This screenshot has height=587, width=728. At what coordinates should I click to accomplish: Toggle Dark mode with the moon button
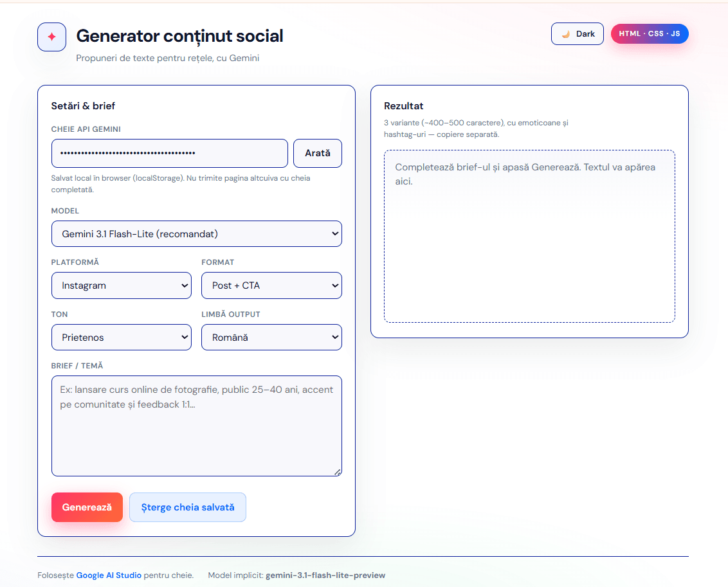coord(577,34)
